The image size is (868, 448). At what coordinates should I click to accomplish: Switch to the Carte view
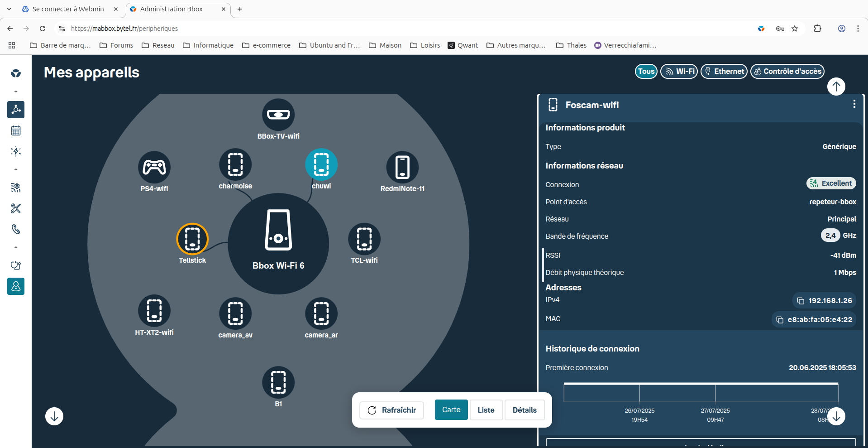pos(451,410)
